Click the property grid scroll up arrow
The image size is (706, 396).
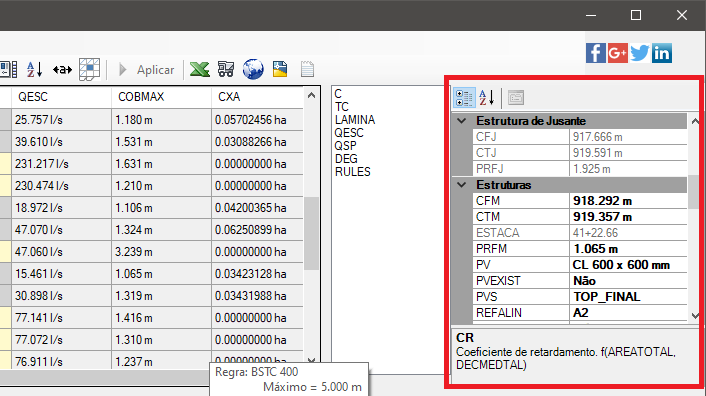695,121
